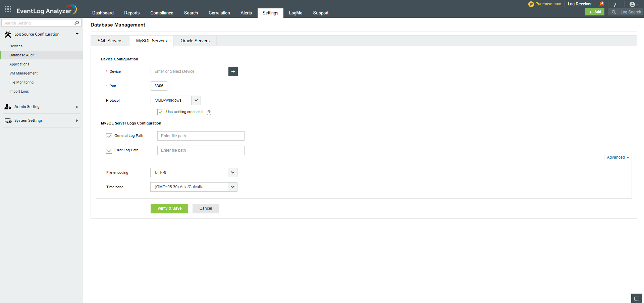The height and width of the screenshot is (303, 644).
Task: Click the Log Source Configuration tools icon
Action: [x=8, y=34]
